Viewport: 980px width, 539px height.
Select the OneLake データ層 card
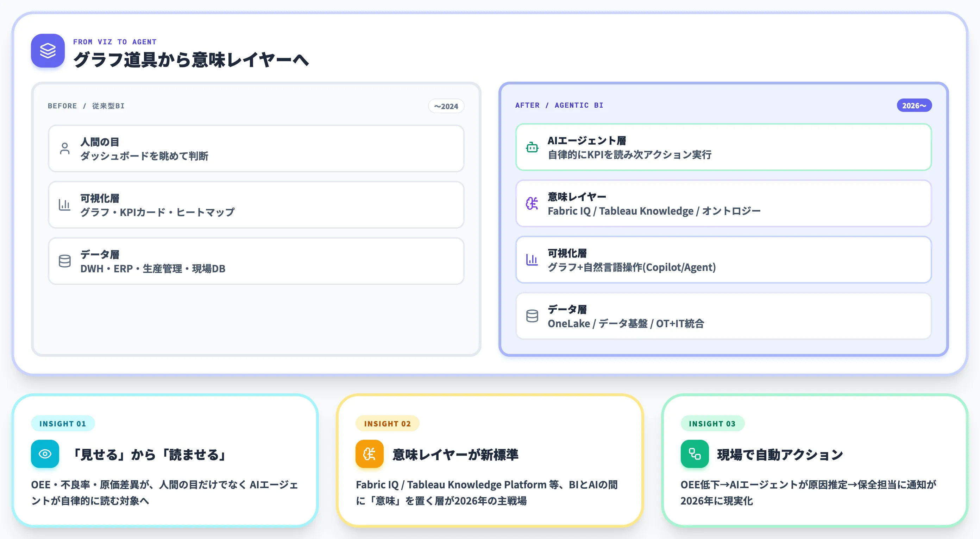(724, 316)
